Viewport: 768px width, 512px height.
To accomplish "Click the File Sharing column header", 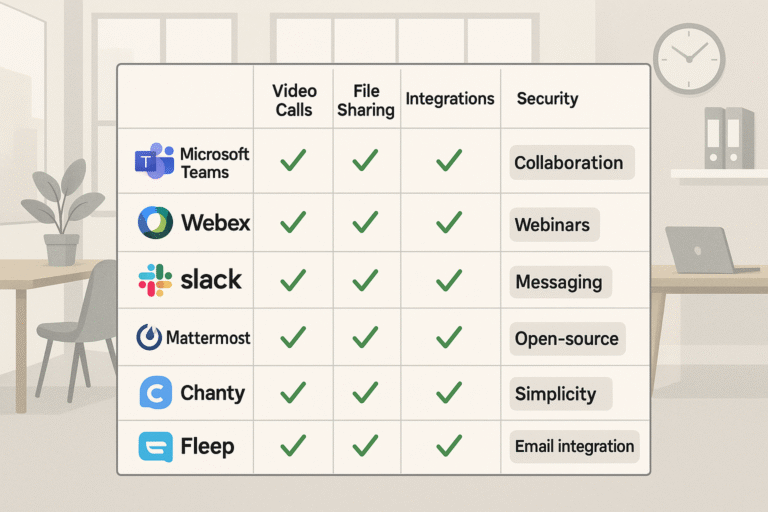I will coord(366,100).
